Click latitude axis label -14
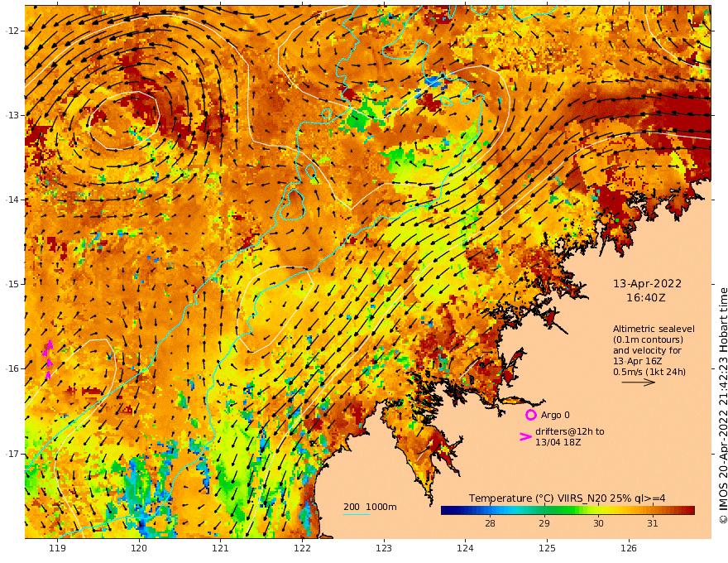Screen dimensions: 728x563 pyautogui.click(x=12, y=200)
